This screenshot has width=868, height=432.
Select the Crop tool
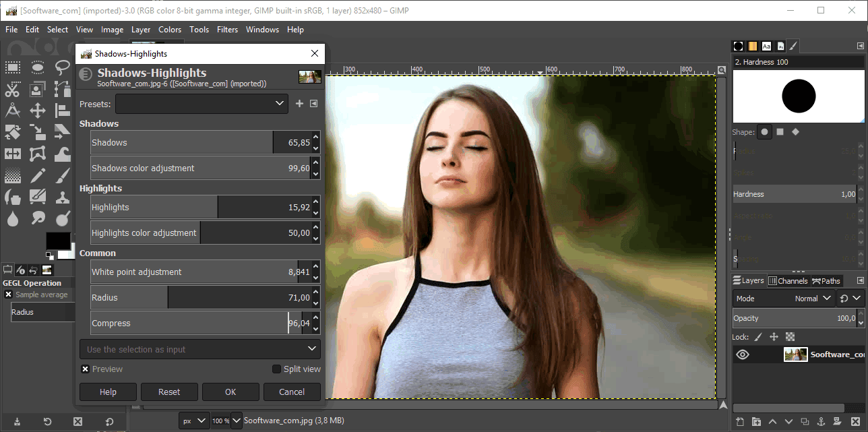12,132
